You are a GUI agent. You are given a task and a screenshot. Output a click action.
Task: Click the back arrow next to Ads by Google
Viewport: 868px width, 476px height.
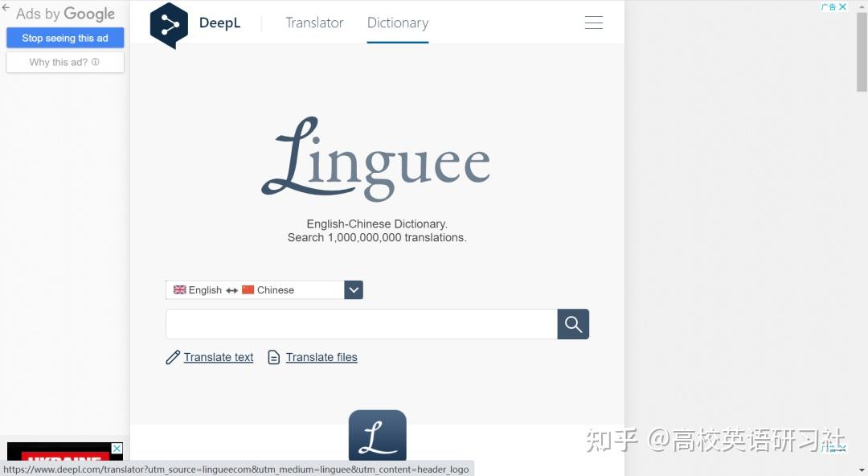click(x=6, y=8)
